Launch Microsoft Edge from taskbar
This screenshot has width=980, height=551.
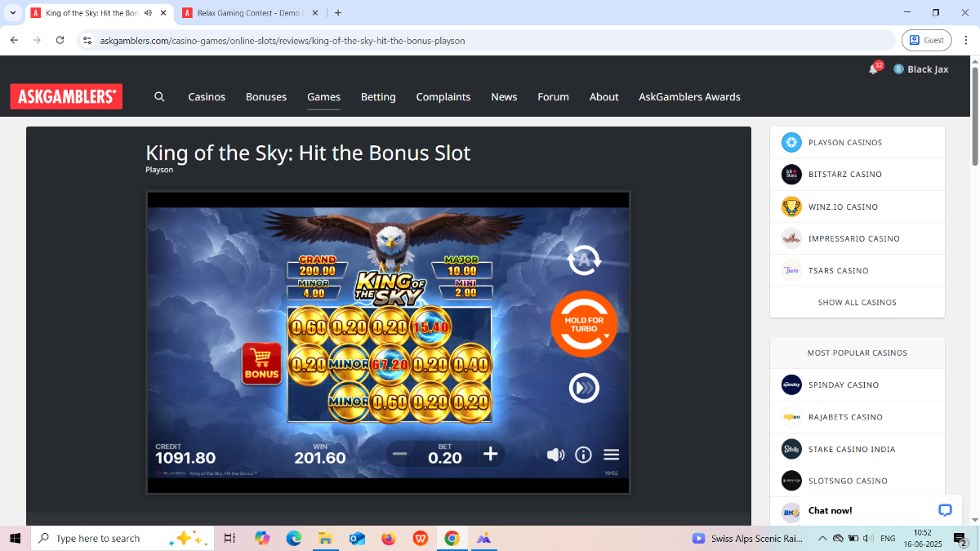click(294, 538)
